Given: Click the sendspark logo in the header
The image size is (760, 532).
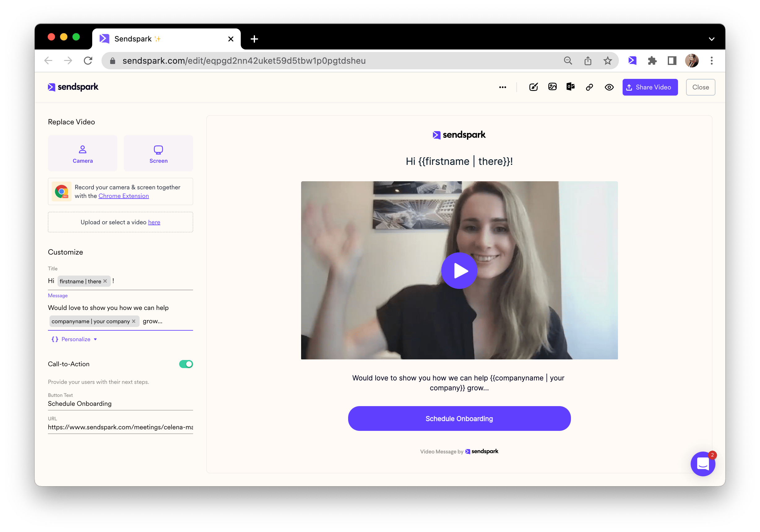Looking at the screenshot, I should click(x=73, y=87).
